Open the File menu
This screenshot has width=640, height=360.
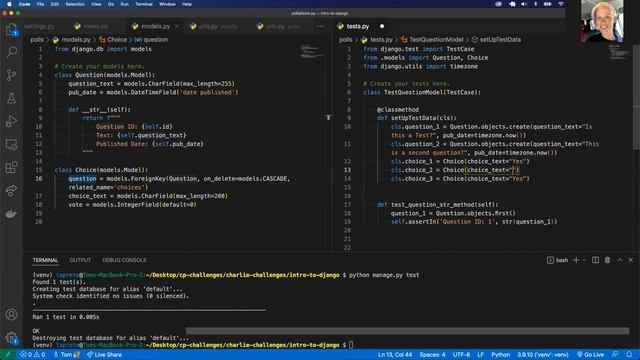tap(40, 4)
